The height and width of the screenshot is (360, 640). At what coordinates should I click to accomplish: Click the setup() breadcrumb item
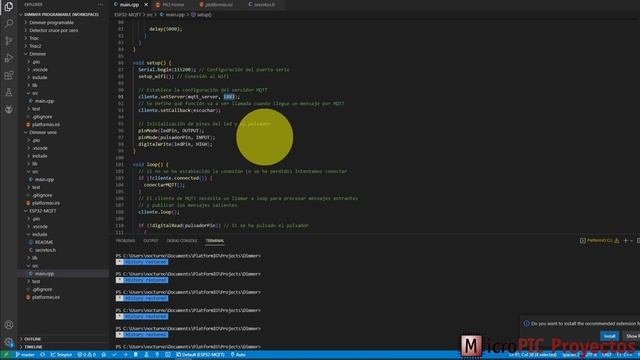(201, 15)
